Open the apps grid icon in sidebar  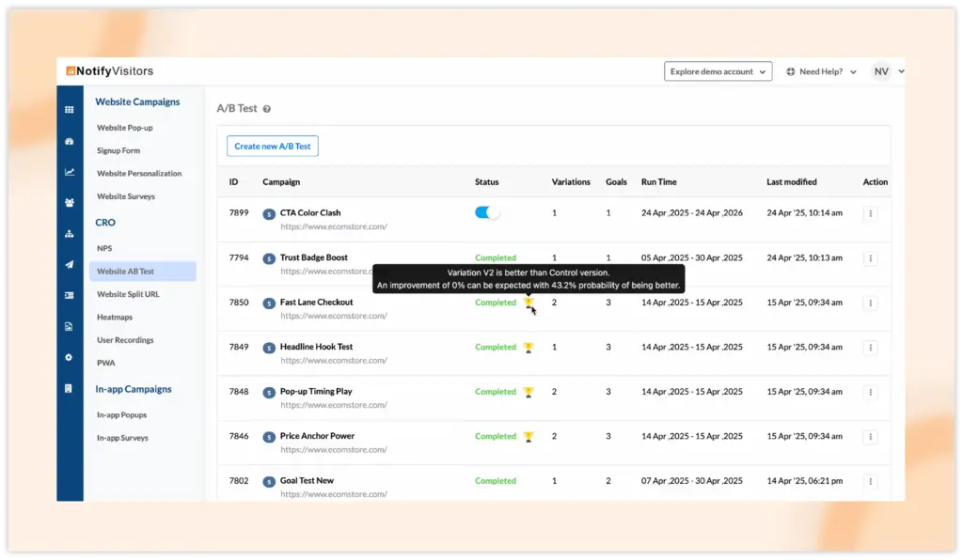[x=69, y=109]
